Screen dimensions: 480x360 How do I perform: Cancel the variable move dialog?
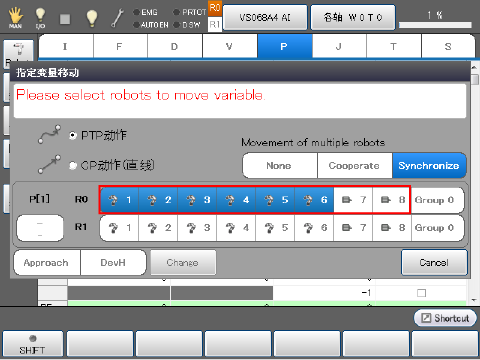(434, 263)
